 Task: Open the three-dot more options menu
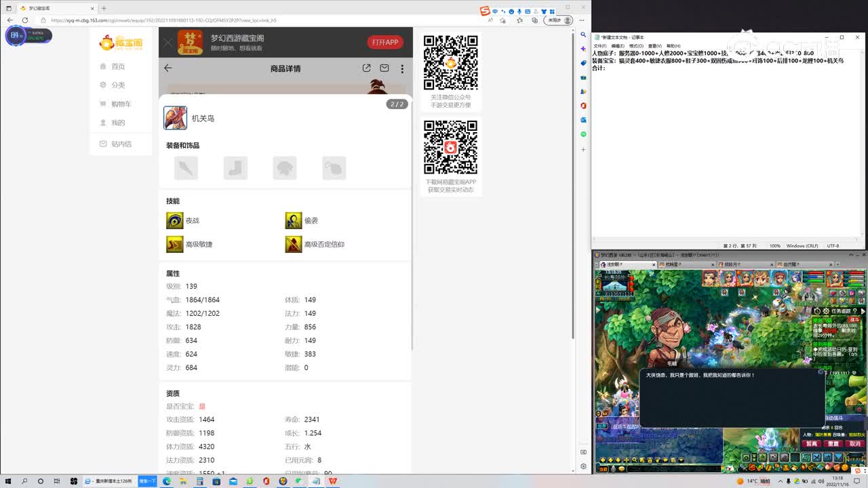click(x=402, y=68)
